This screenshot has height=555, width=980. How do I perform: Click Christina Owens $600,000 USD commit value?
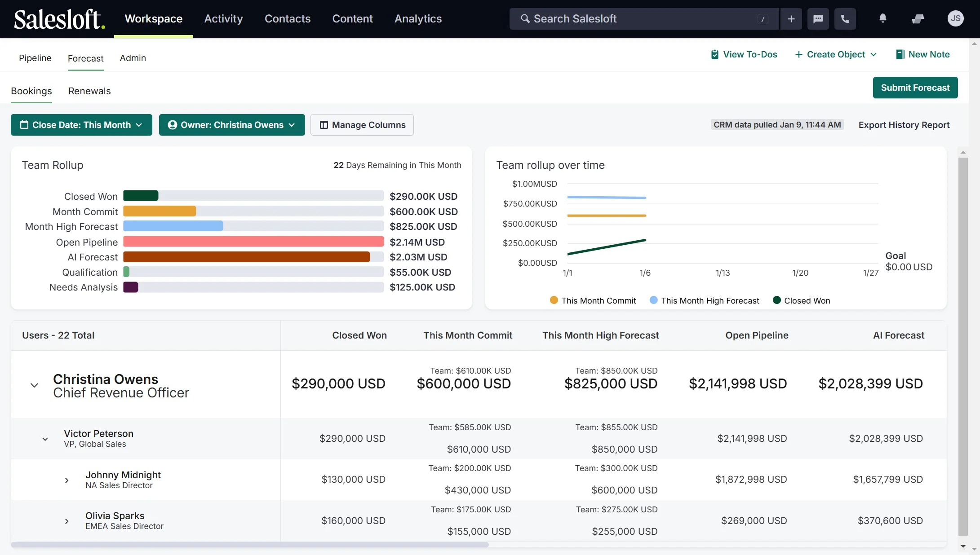tap(464, 384)
